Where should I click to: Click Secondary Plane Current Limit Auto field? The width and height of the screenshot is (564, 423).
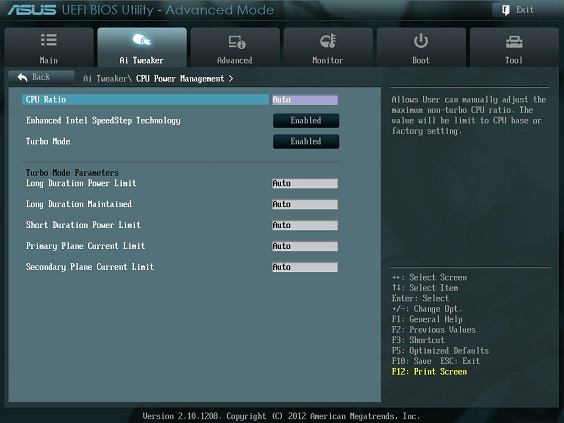305,267
